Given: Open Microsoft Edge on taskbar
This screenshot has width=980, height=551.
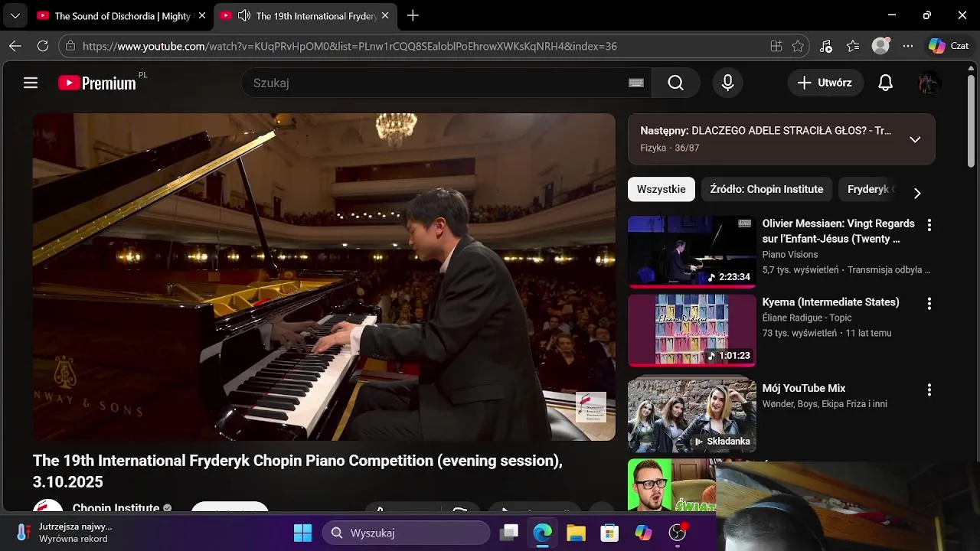Looking at the screenshot, I should [542, 533].
